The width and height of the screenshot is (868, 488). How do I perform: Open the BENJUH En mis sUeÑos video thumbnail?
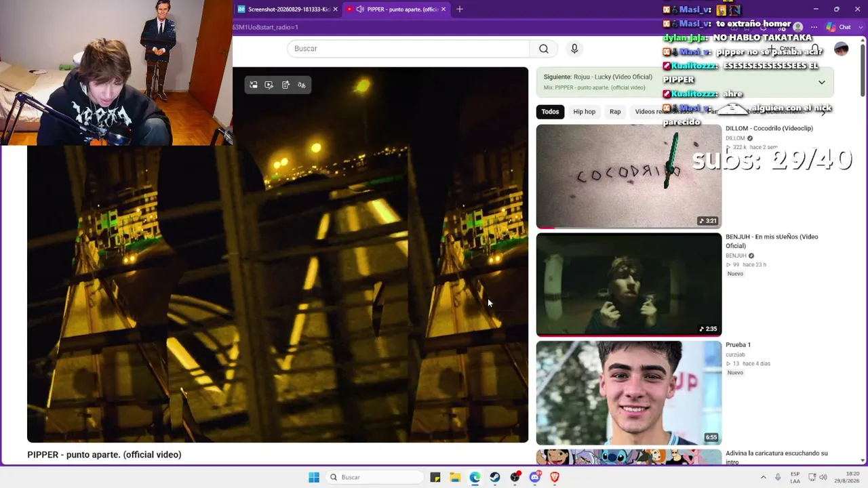[629, 285]
